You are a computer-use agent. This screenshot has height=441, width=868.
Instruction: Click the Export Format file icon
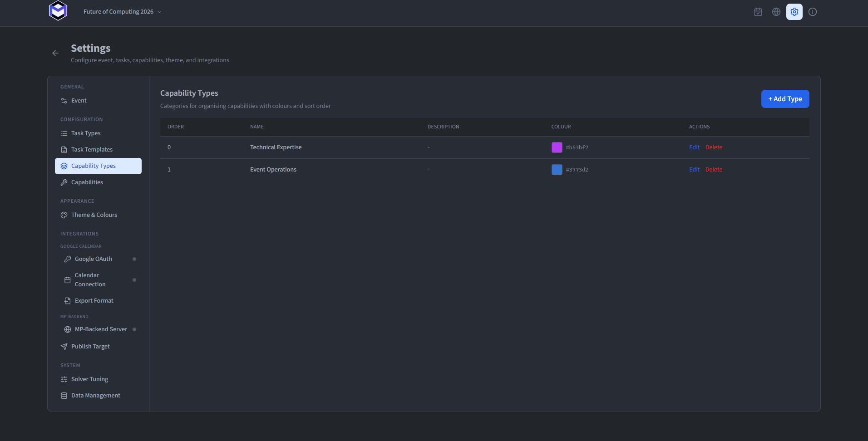tap(68, 301)
